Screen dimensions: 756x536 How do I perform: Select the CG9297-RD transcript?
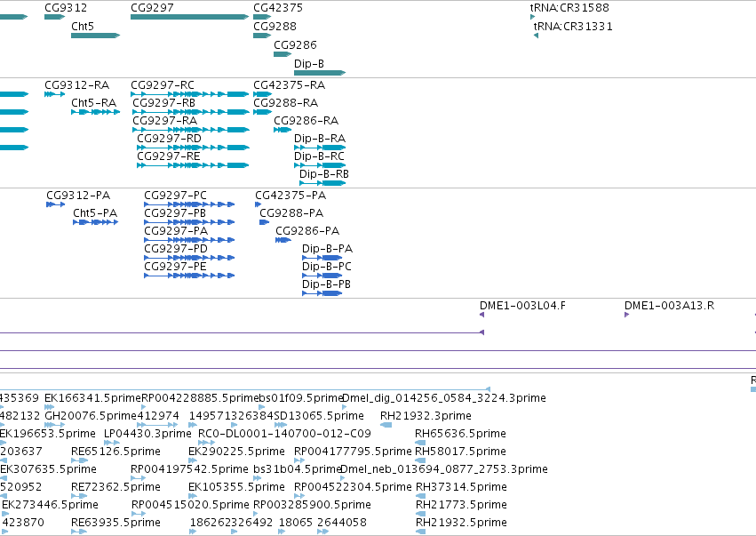193,148
